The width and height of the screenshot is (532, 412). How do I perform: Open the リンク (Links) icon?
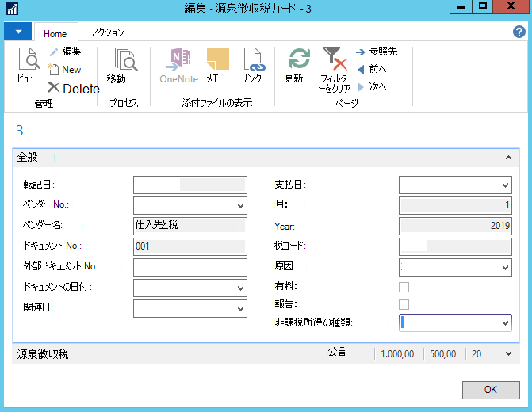tap(254, 59)
